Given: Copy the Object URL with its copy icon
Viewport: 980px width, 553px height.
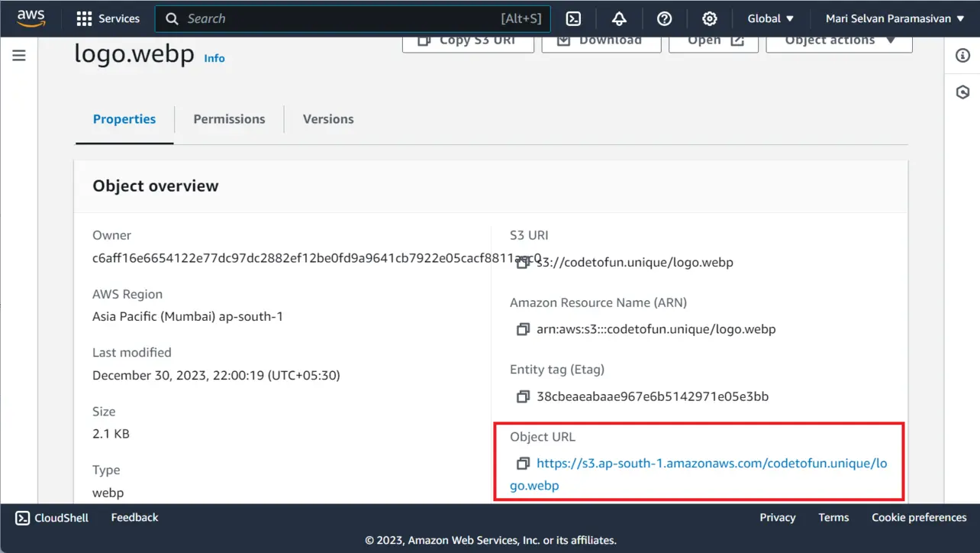Looking at the screenshot, I should [523, 464].
